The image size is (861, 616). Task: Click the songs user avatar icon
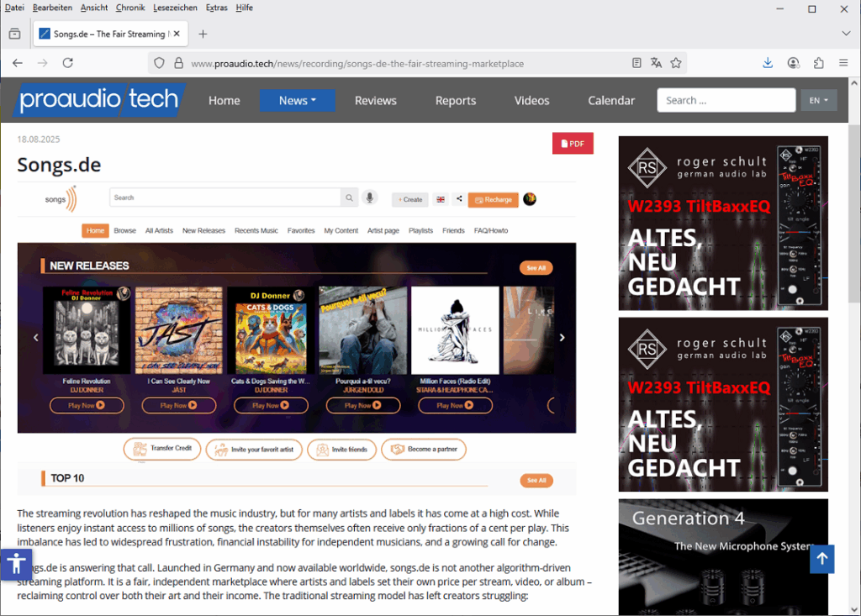click(x=530, y=198)
